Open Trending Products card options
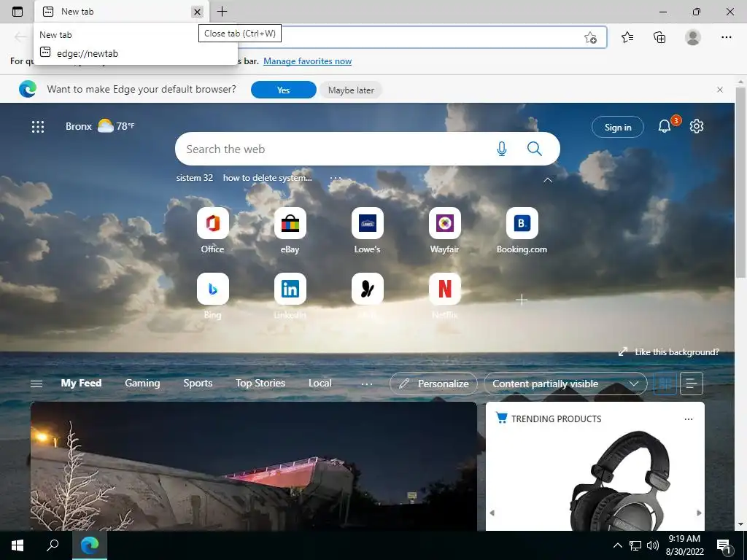Screen dimensions: 747x560 pos(689,419)
